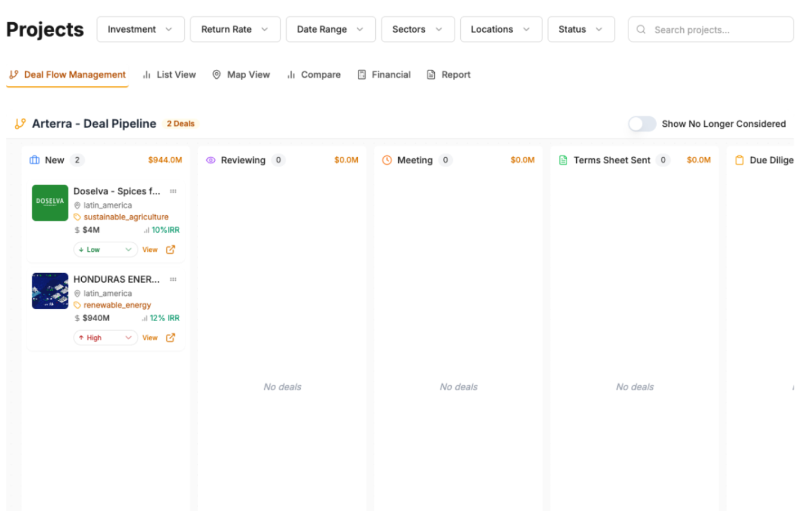This screenshot has width=812, height=528.
Task: Change Doselva priority from Low dropdown
Action: [106, 250]
